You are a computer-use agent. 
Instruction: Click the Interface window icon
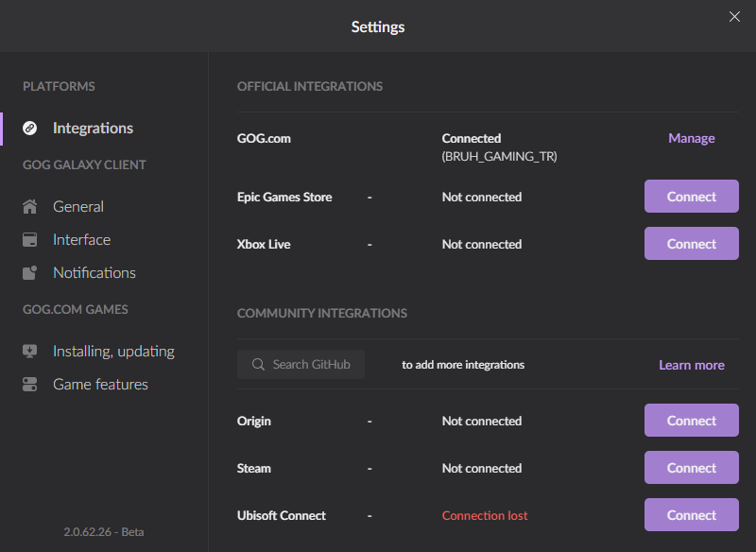click(30, 239)
